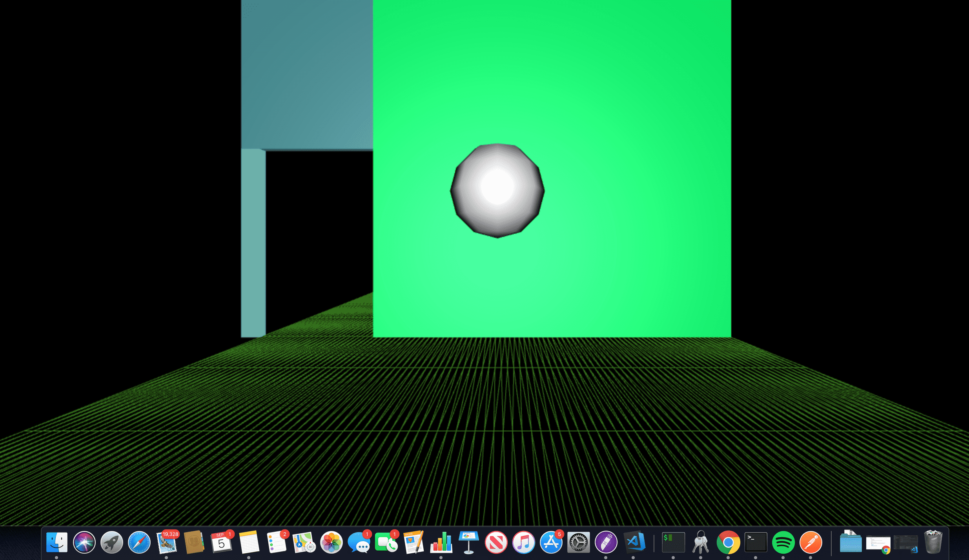Open Safari browser from the dock
969x560 pixels.
tap(139, 542)
